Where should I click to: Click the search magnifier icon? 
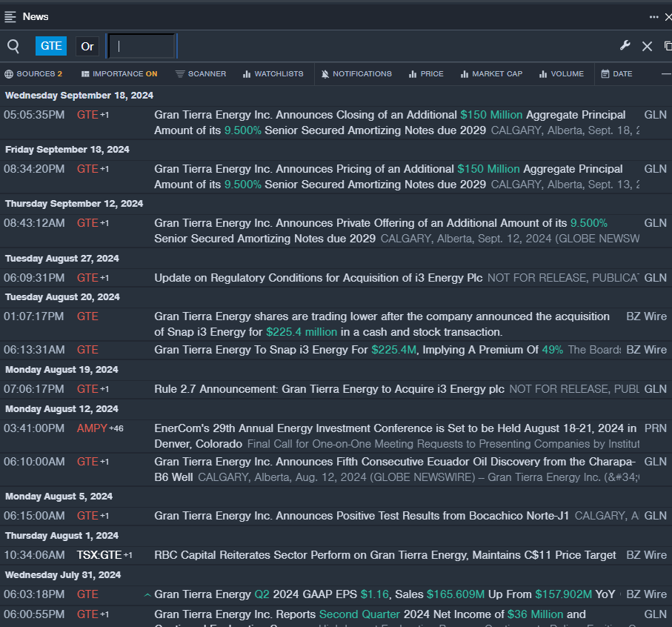[13, 47]
